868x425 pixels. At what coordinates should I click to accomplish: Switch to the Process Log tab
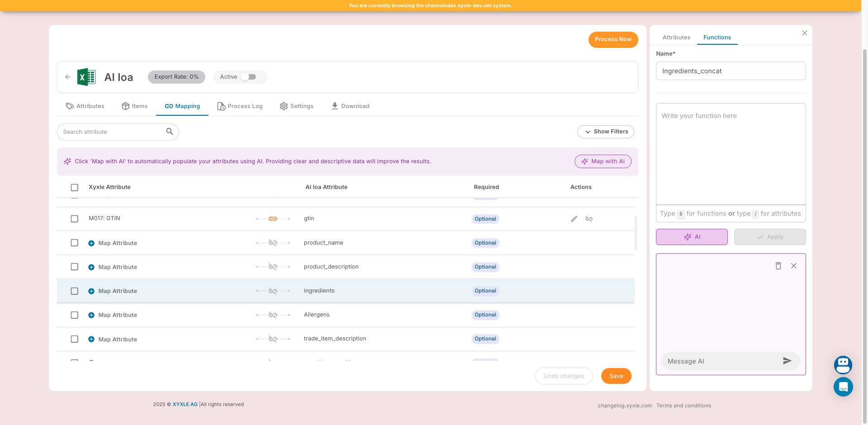[240, 106]
